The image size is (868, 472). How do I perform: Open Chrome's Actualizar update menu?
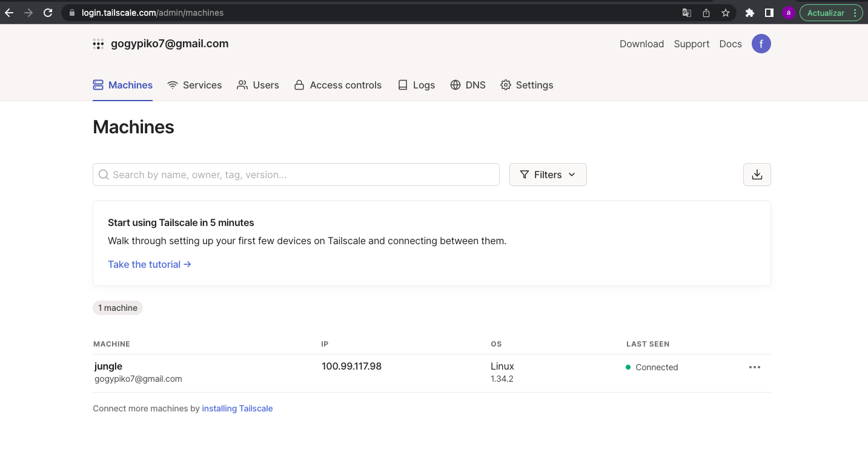pyautogui.click(x=830, y=13)
